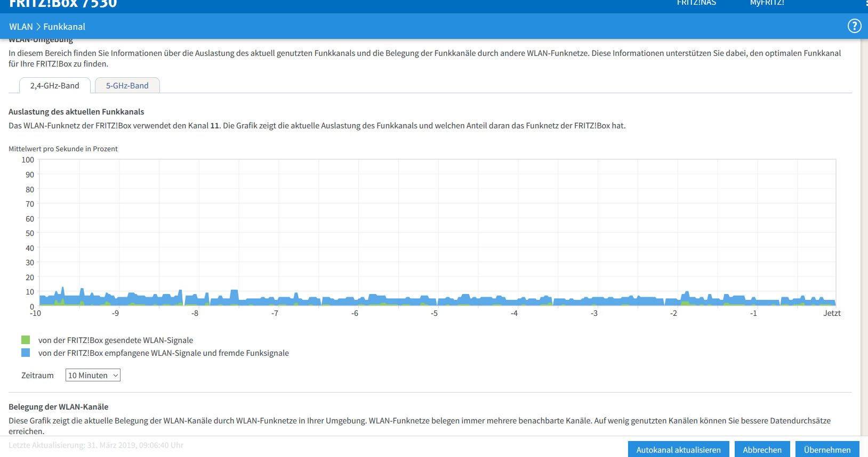The image size is (868, 457).
Task: Click WLAN breadcrumb link
Action: click(x=21, y=27)
